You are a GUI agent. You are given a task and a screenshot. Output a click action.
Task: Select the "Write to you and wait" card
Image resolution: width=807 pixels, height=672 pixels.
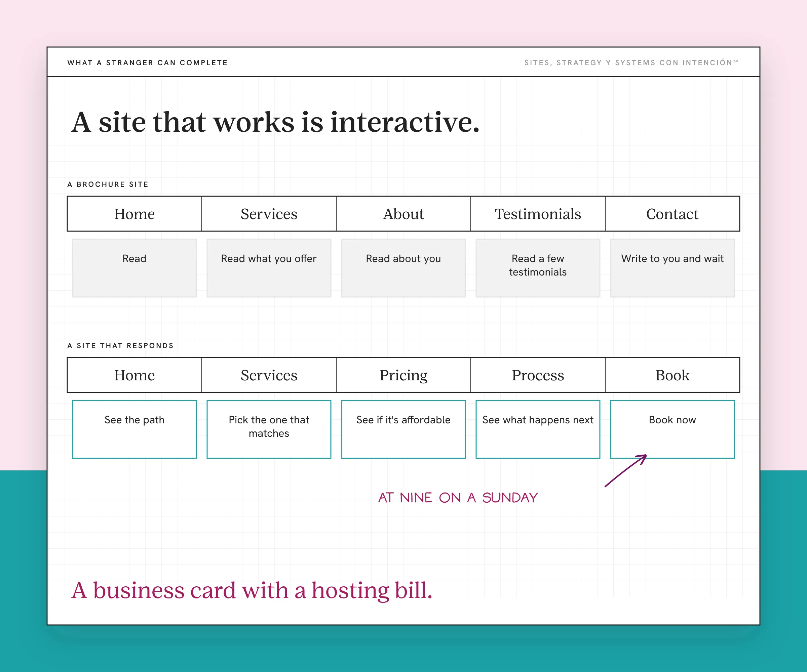[672, 268]
